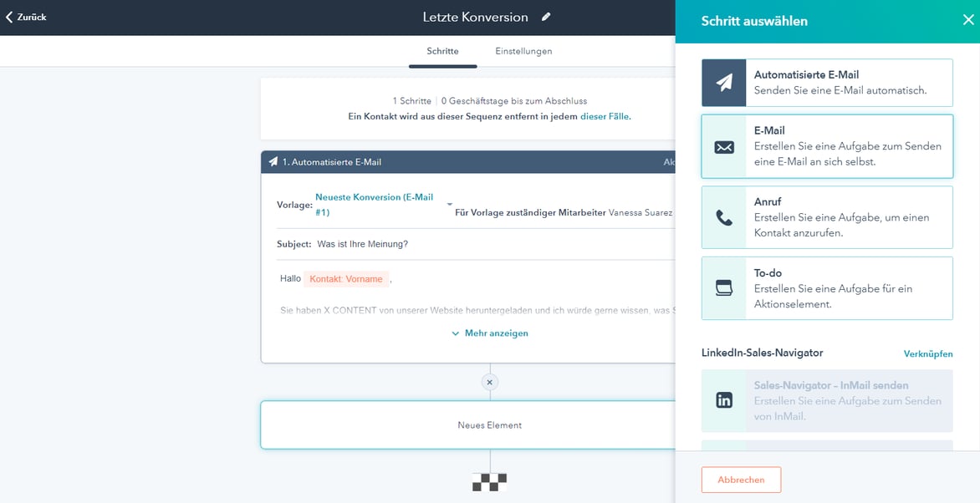Click the paper plane Automatisierte E-Mail icon
The image size is (980, 503).
(x=724, y=83)
